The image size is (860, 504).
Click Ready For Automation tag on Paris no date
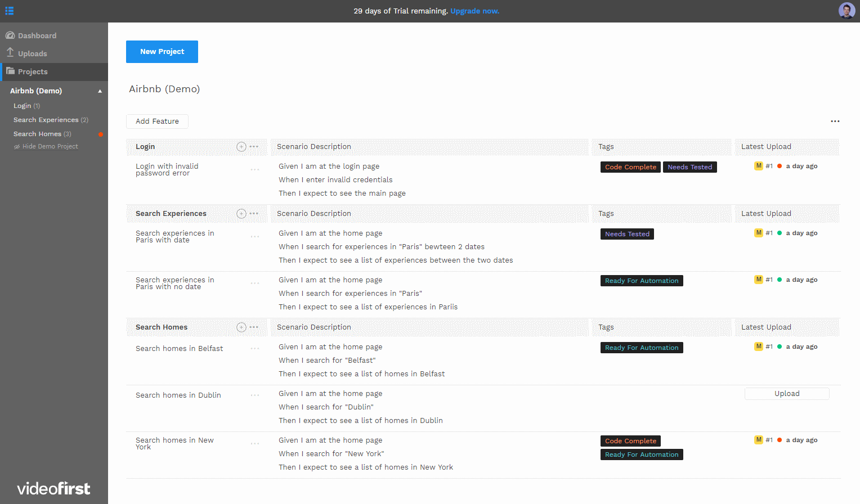[642, 281]
